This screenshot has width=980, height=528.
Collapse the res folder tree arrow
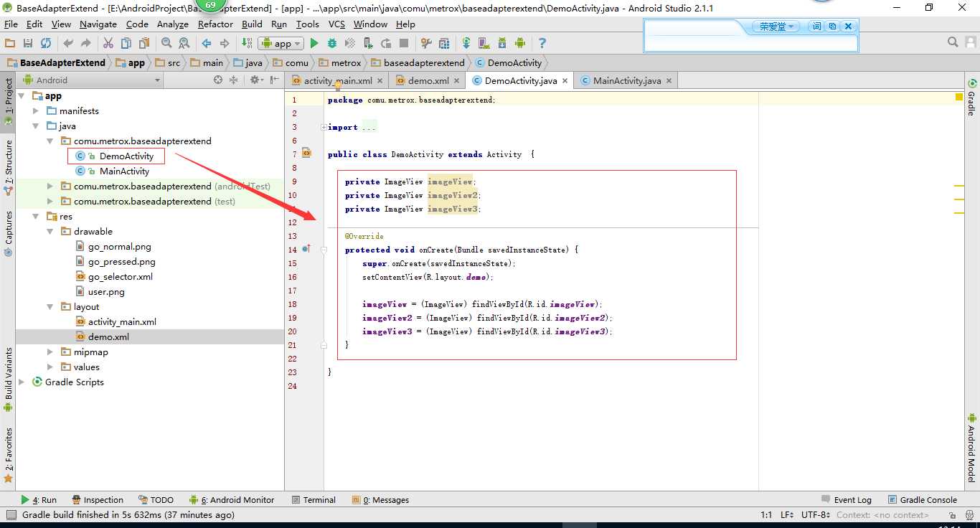pyautogui.click(x=37, y=216)
